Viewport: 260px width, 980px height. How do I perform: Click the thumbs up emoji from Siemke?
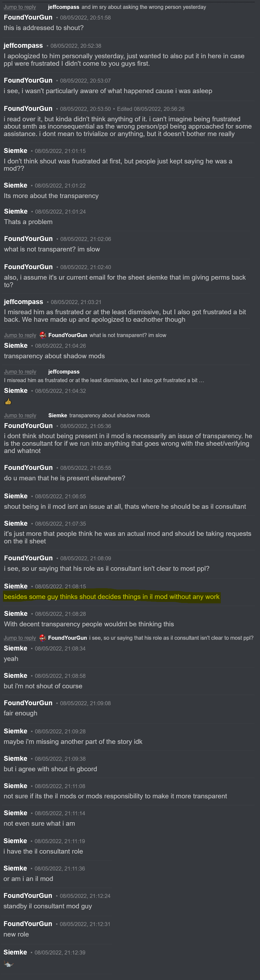click(x=8, y=401)
